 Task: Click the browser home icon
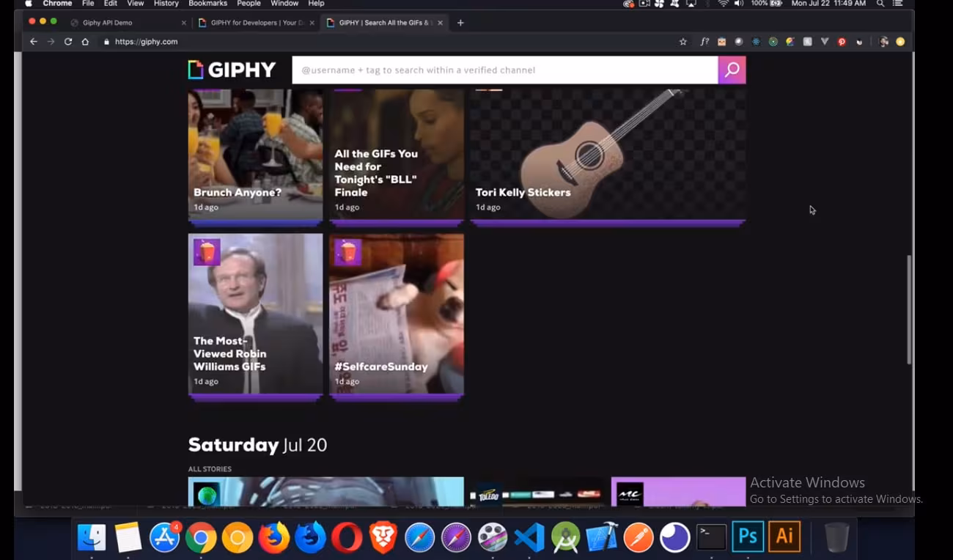pos(85,42)
